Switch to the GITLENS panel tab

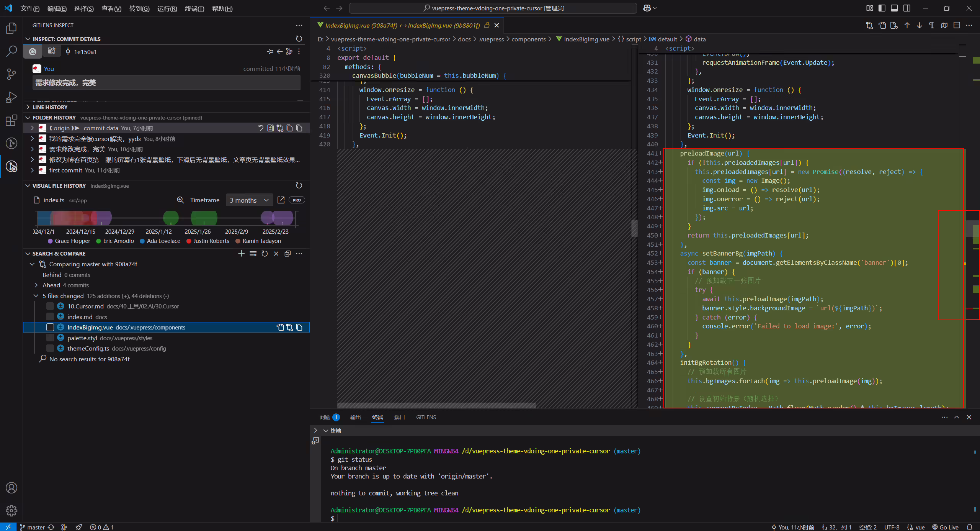tap(426, 417)
